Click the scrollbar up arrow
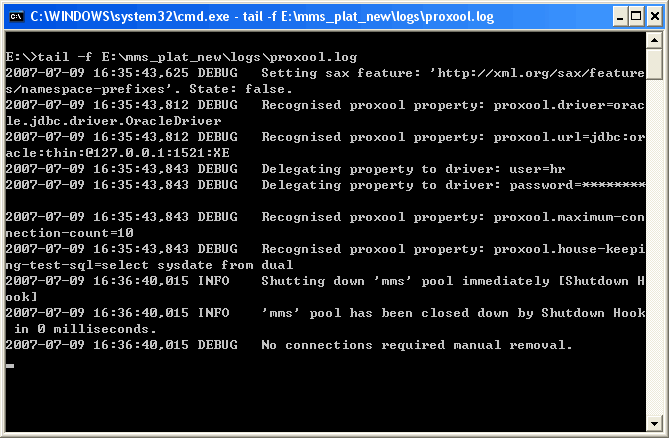This screenshot has height=438, width=669. [654, 39]
